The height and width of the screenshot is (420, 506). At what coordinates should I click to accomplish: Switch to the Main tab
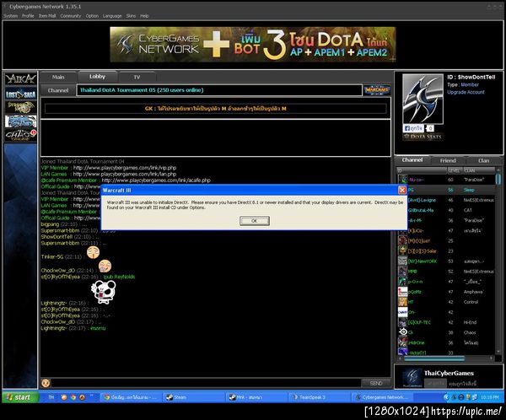[x=58, y=77]
